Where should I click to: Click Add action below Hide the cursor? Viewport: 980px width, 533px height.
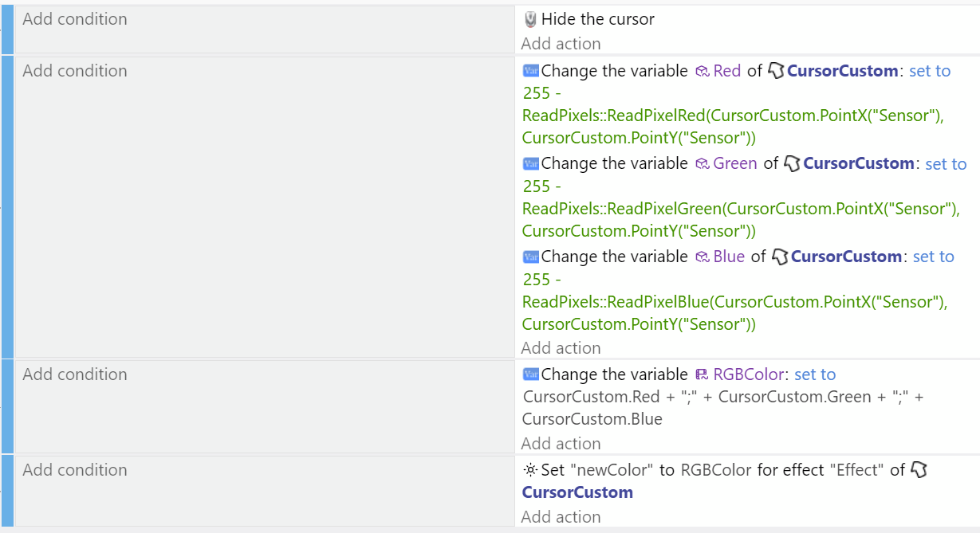tap(561, 44)
